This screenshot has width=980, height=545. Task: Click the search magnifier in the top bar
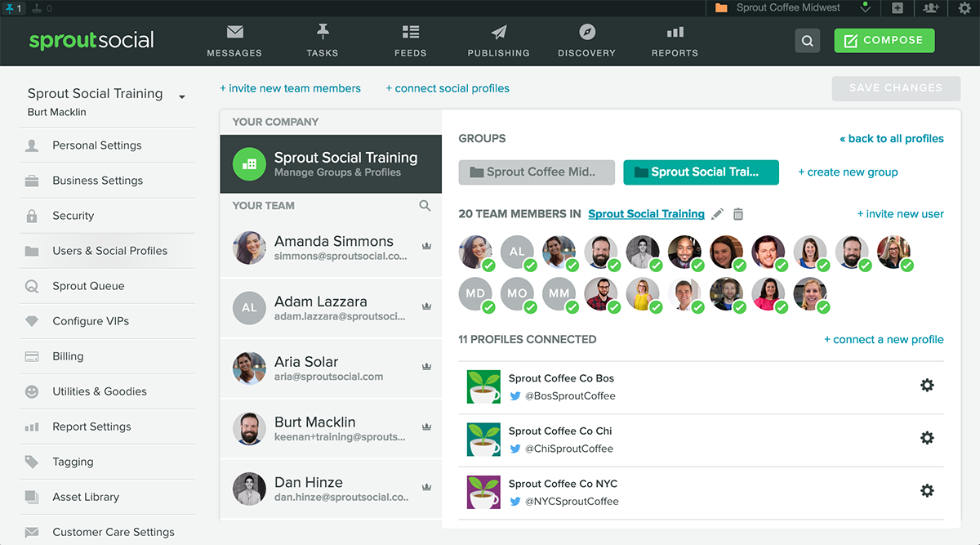[x=807, y=40]
